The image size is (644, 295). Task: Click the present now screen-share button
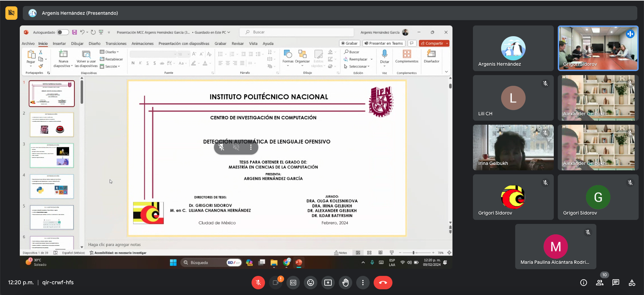[328, 283]
